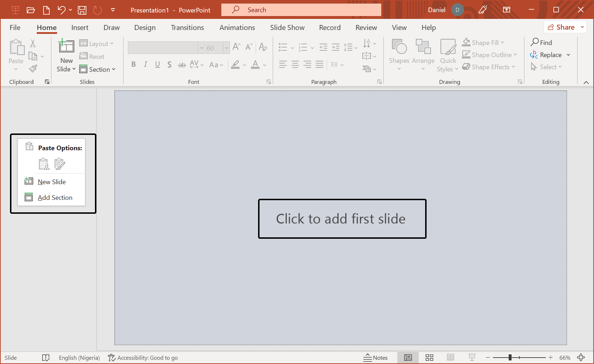Choose New Slide from the context menu
This screenshot has width=594, height=364.
(x=51, y=182)
